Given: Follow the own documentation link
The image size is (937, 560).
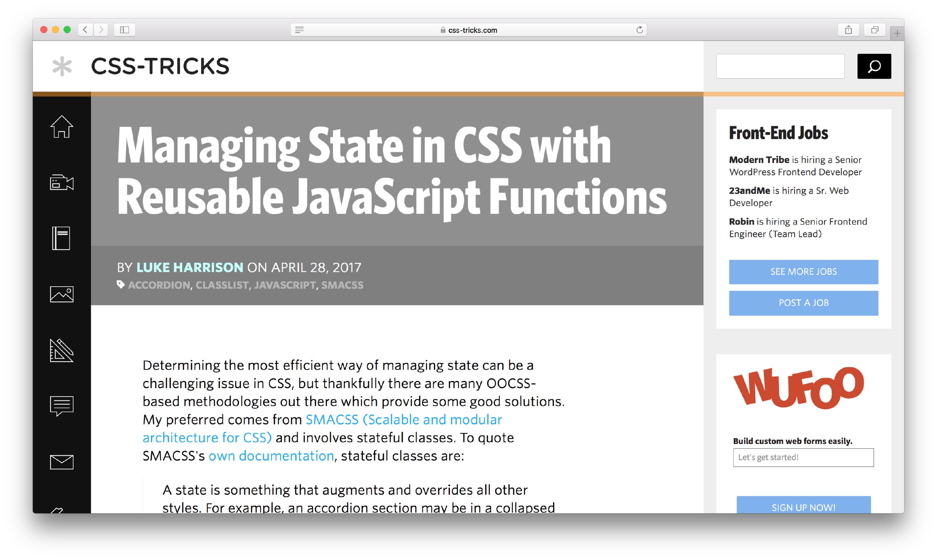Looking at the screenshot, I should click(271, 456).
